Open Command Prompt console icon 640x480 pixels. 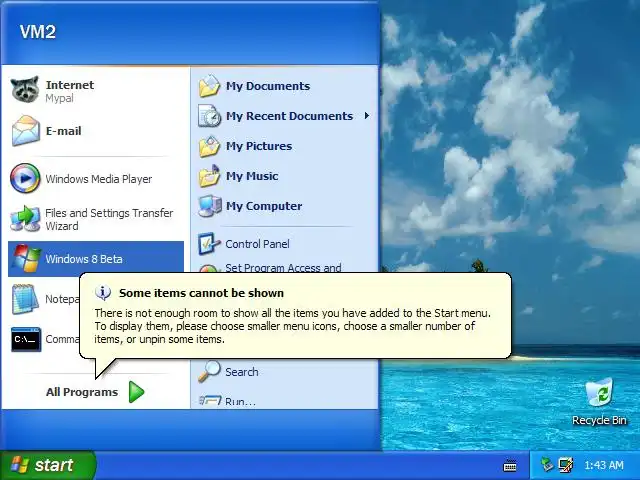[x=26, y=339]
